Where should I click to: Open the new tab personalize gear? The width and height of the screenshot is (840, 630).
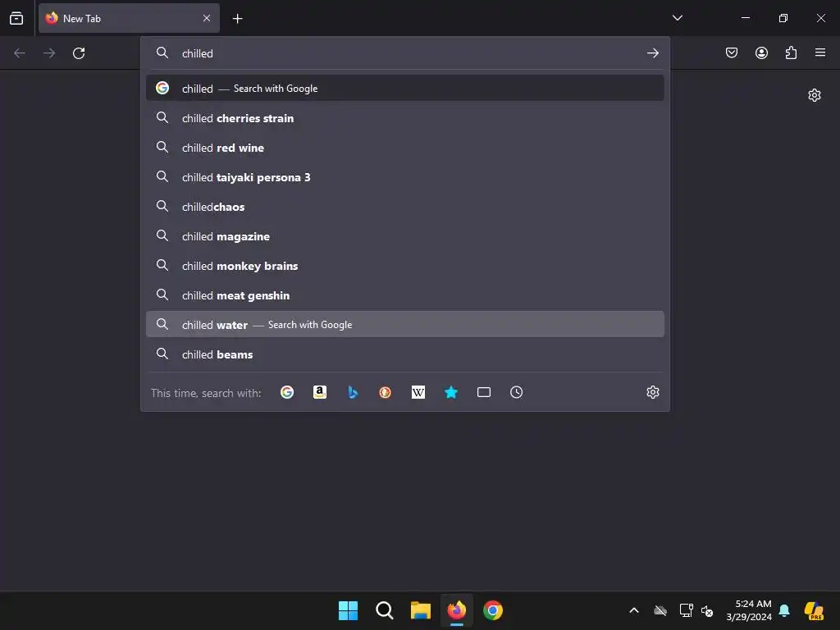[815, 95]
